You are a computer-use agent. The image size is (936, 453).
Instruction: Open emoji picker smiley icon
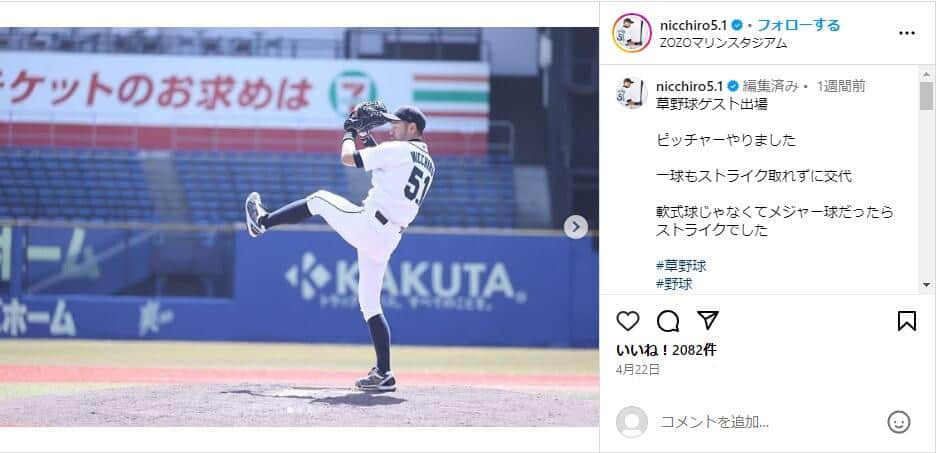click(898, 422)
